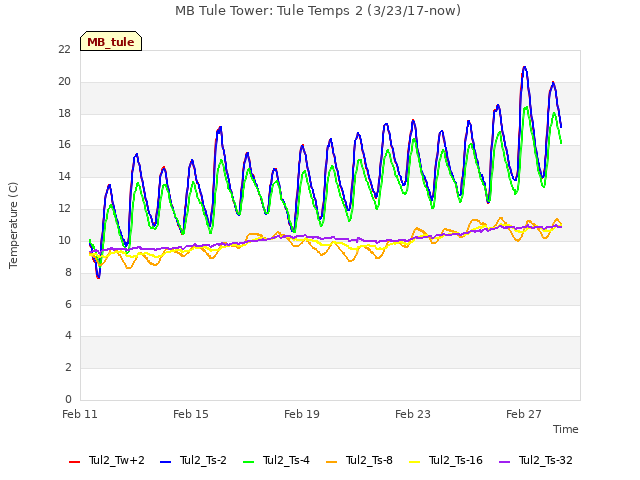Click the 4 y-axis tick label

(68, 336)
